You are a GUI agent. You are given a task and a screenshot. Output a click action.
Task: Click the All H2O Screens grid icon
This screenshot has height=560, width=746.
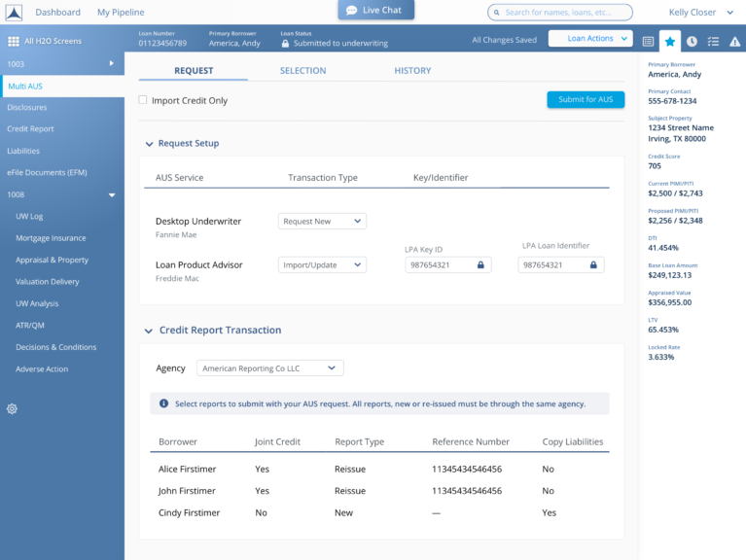pos(14,42)
